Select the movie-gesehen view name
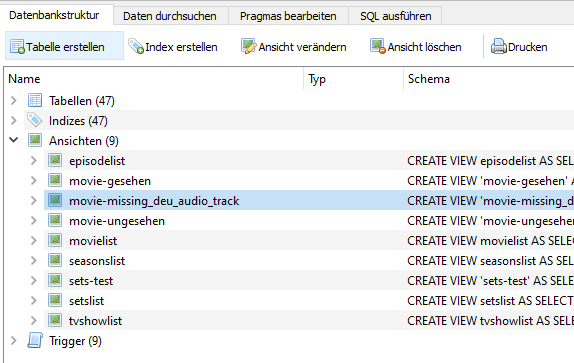 (x=110, y=181)
